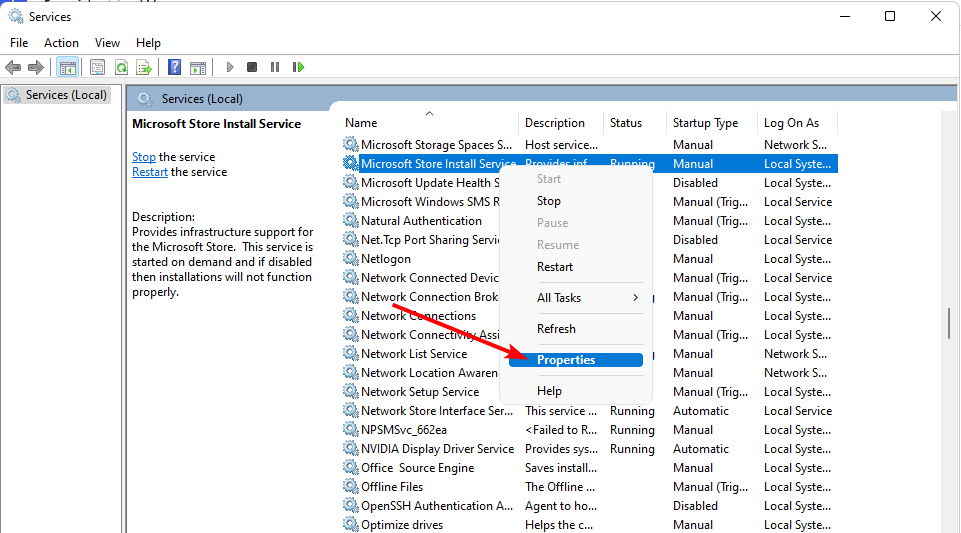Open the Action menu
Screen dimensions: 961x533
(61, 43)
